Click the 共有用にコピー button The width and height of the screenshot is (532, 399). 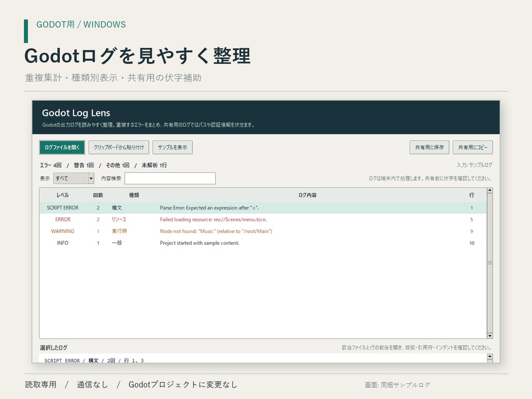473,147
